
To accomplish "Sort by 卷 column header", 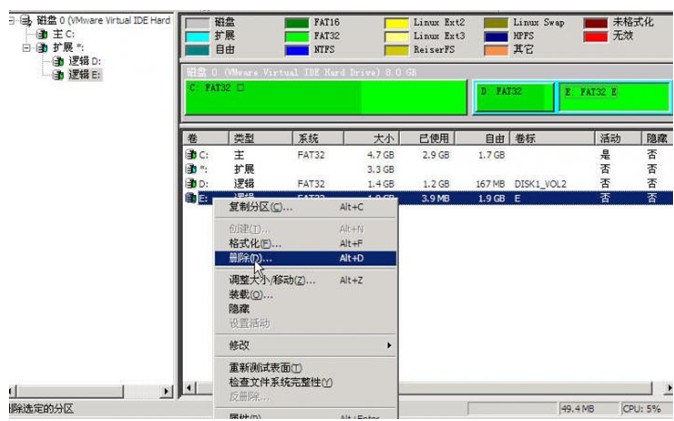I will tap(205, 138).
